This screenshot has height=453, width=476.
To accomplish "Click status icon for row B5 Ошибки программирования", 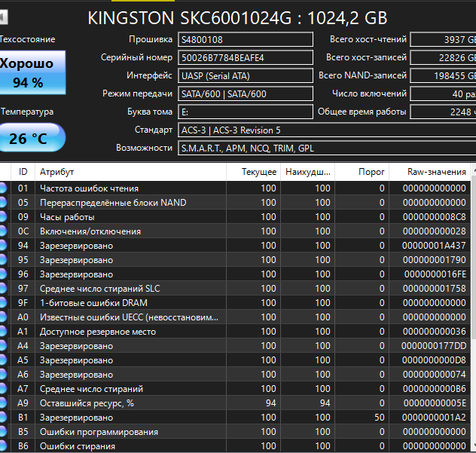I will point(3,432).
